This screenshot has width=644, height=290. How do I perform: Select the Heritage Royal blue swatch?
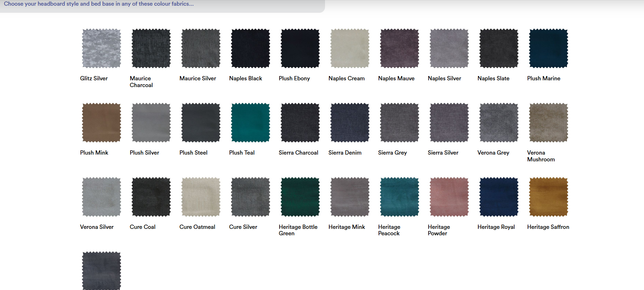pos(499,197)
